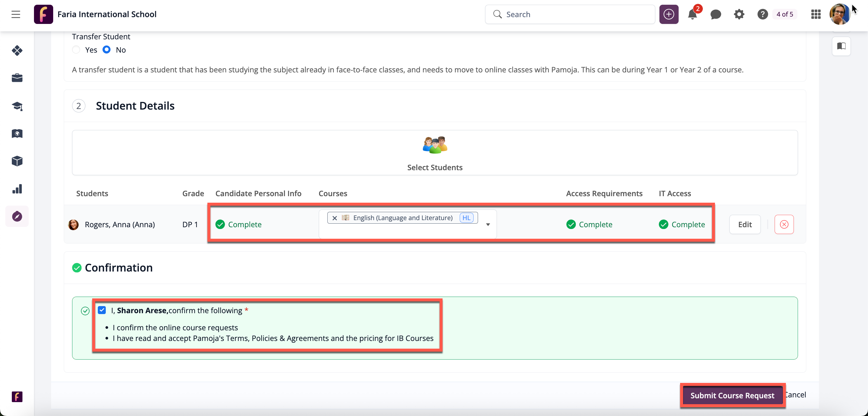868x416 pixels.
Task: Remove English Language and Literature course tag
Action: [335, 218]
